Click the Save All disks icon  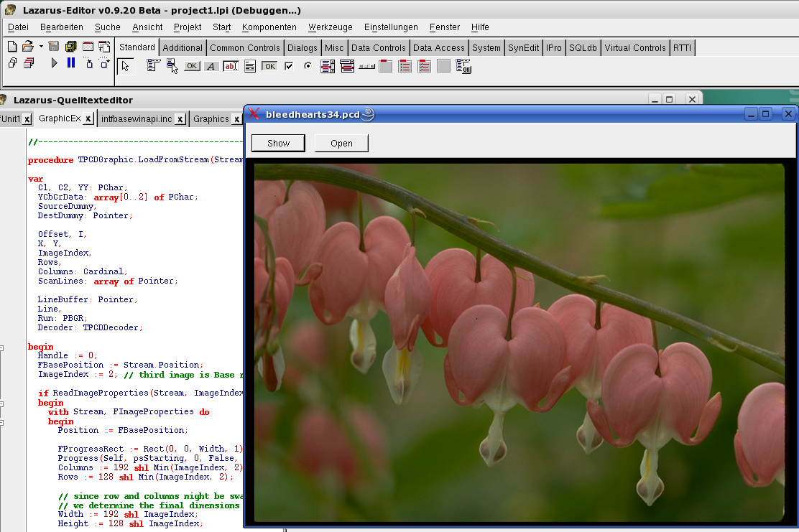pos(70,47)
